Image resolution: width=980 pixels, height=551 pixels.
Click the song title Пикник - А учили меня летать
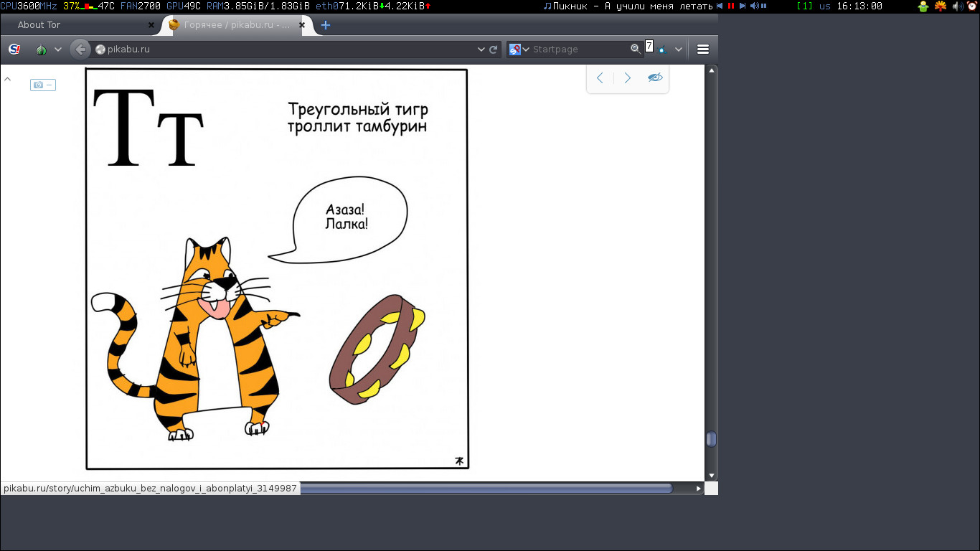pos(633,6)
